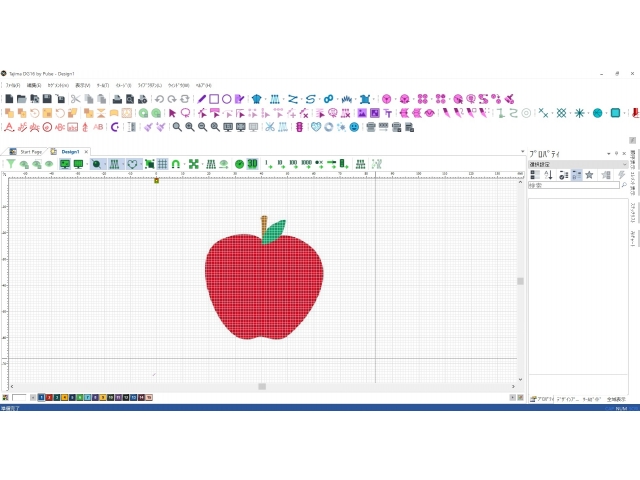The image size is (640, 480).
Task: Click the Properties search input field
Action: tap(574, 185)
